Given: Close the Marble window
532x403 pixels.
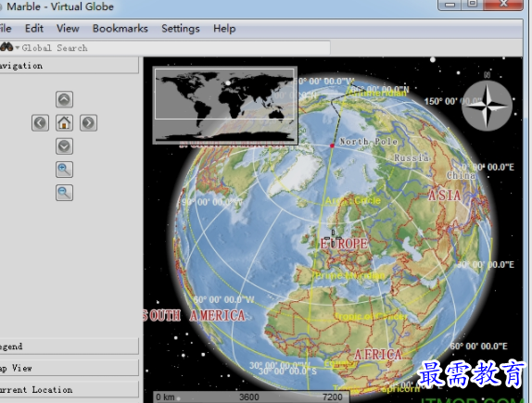Looking at the screenshot, I should coord(503,4).
